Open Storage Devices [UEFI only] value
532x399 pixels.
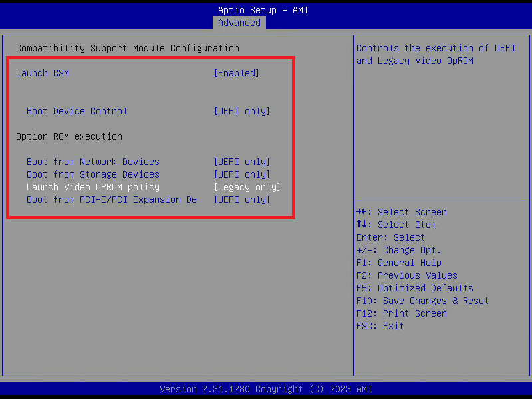[242, 174]
